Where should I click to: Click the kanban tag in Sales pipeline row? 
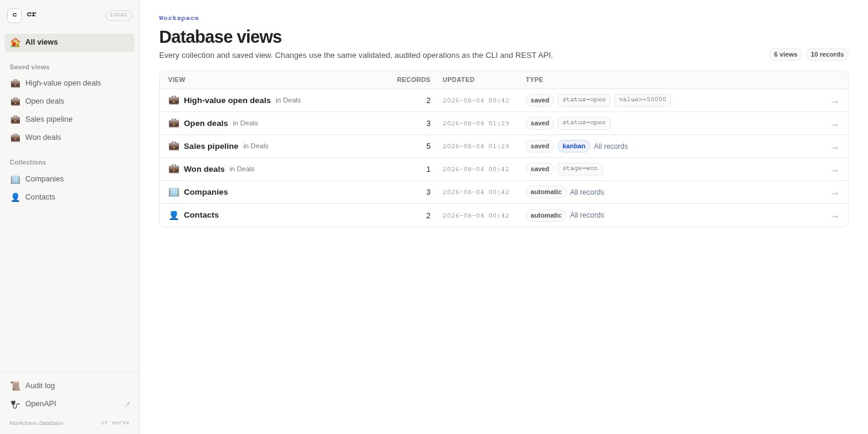(574, 146)
